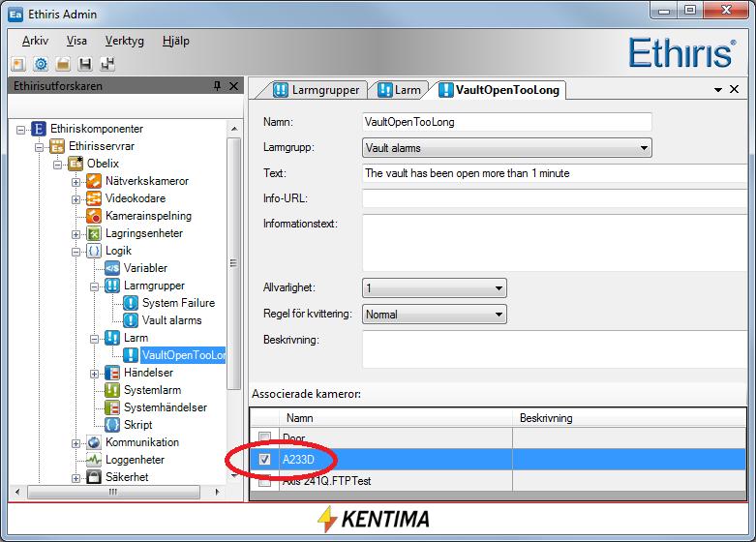Open the Larmgrupp dropdown

click(x=644, y=148)
